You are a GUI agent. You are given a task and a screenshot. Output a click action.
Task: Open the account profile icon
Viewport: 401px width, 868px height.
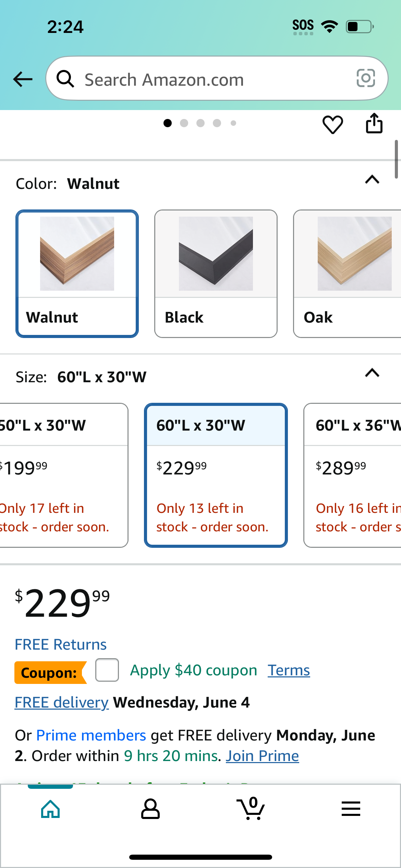(150, 809)
